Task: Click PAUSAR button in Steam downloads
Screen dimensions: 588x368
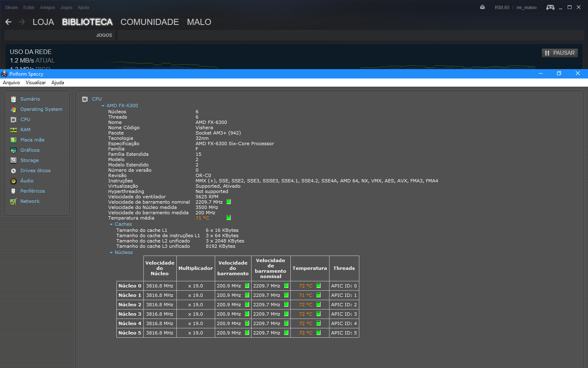Action: 560,53
